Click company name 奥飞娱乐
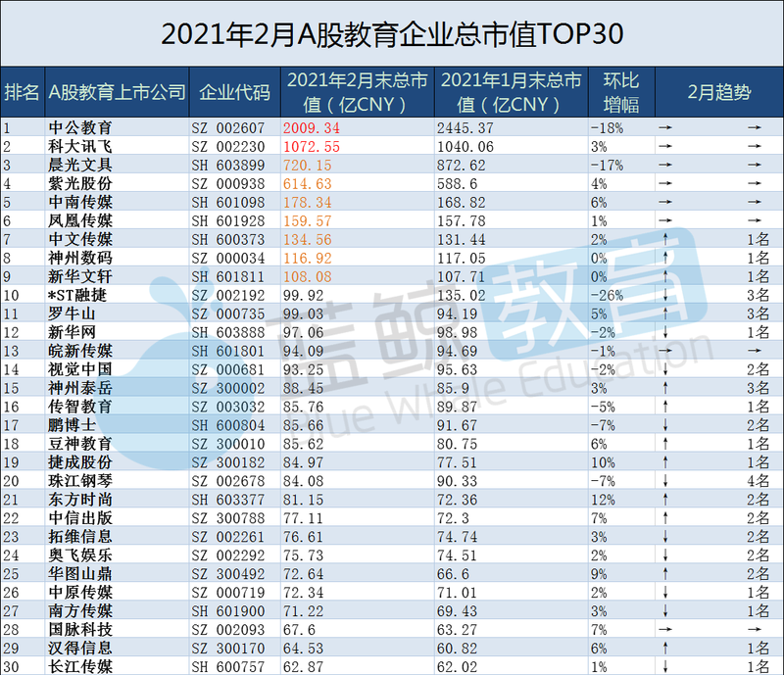This screenshot has width=784, height=675. point(80,555)
